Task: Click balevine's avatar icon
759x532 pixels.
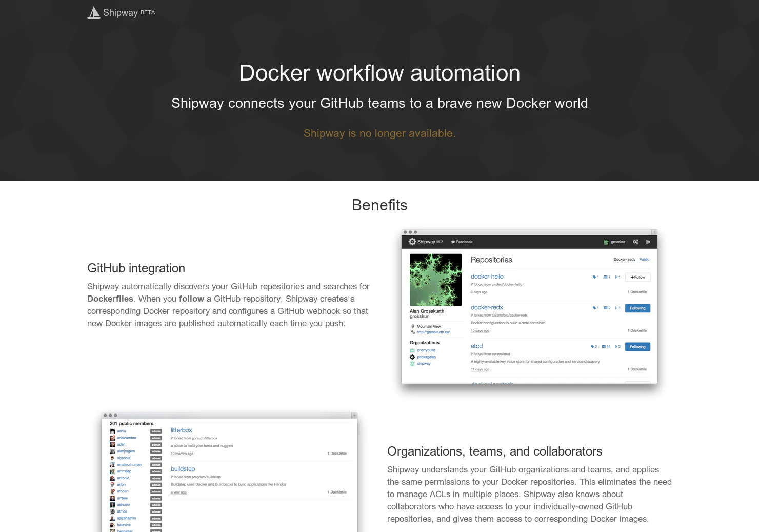Action: click(x=112, y=525)
